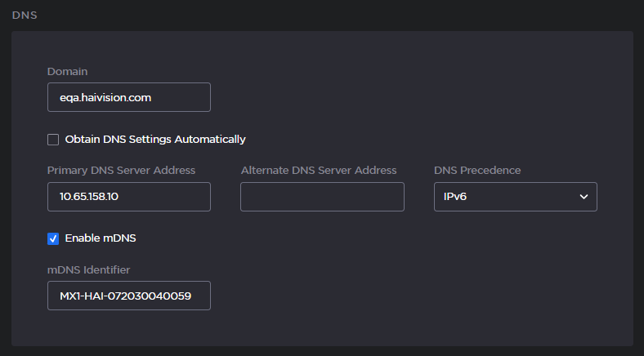644x356 pixels.
Task: Click the 'Enable mDNS' label text
Action: [100, 238]
